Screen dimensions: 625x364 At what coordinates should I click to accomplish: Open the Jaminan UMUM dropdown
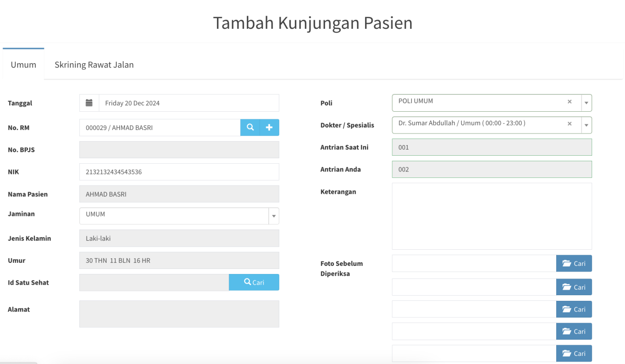point(179,216)
